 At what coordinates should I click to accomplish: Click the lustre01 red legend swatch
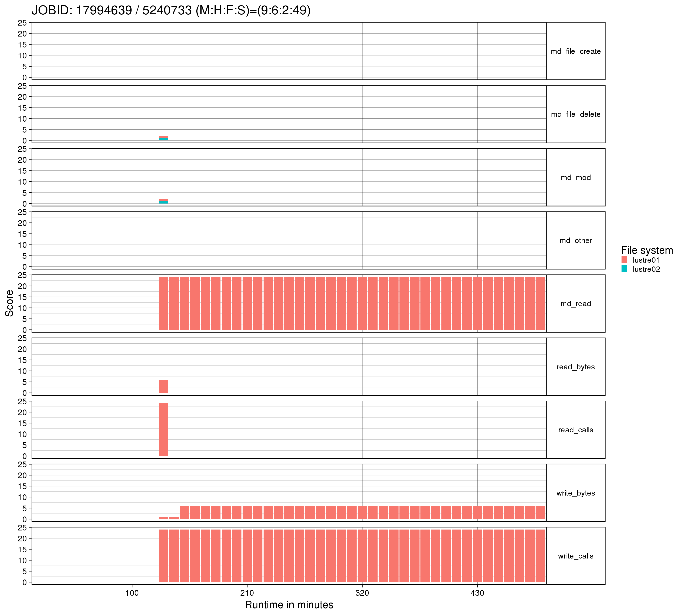point(624,260)
